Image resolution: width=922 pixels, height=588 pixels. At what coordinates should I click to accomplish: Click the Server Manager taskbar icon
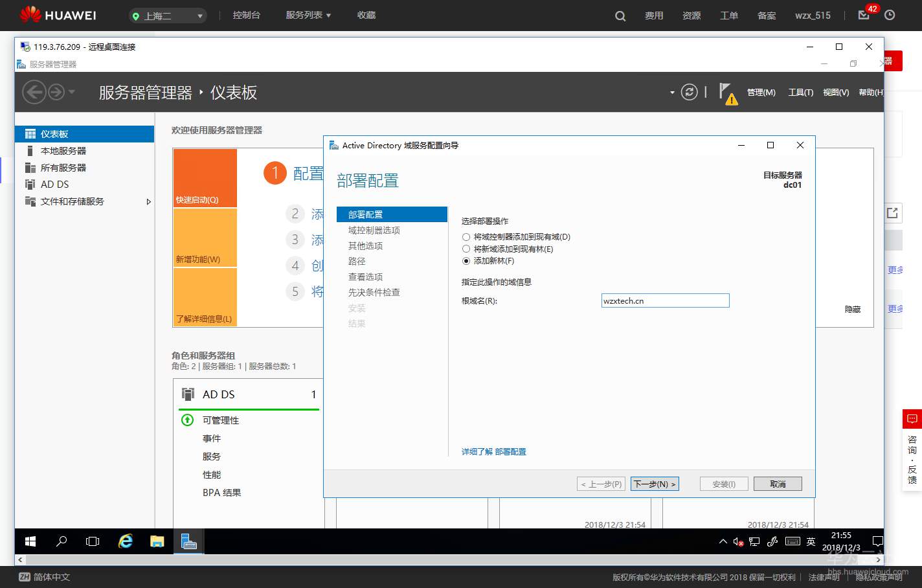pos(188,541)
